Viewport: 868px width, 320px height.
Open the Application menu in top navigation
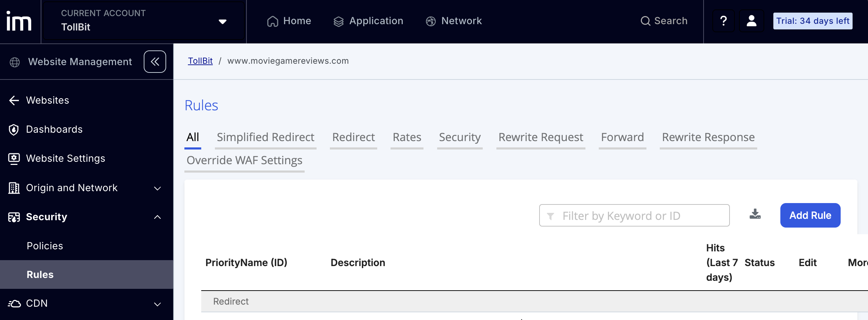point(368,21)
